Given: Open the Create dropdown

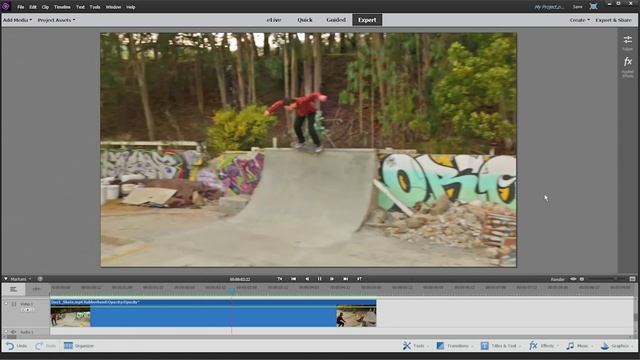Looking at the screenshot, I should 580,20.
